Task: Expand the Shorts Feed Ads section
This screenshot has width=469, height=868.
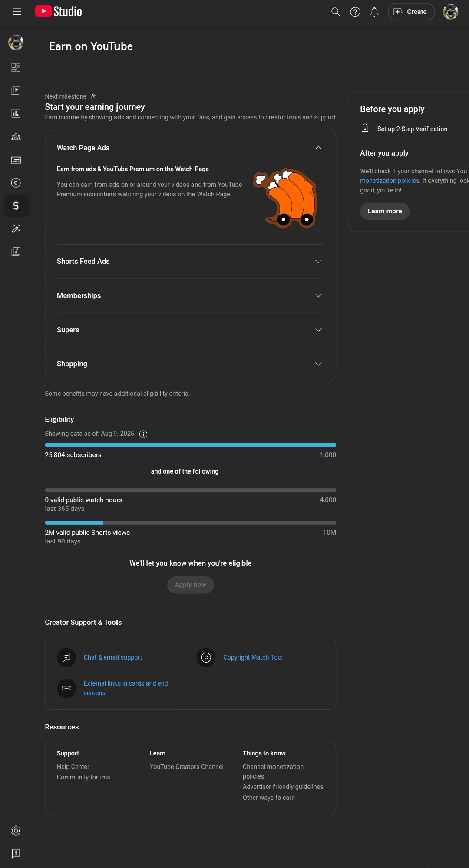Action: [x=318, y=262]
